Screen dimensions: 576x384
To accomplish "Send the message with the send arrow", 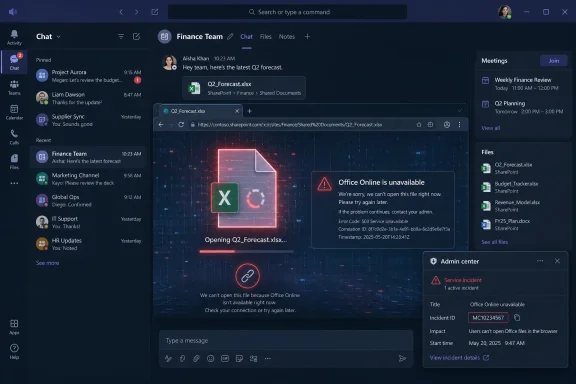I will (x=402, y=358).
